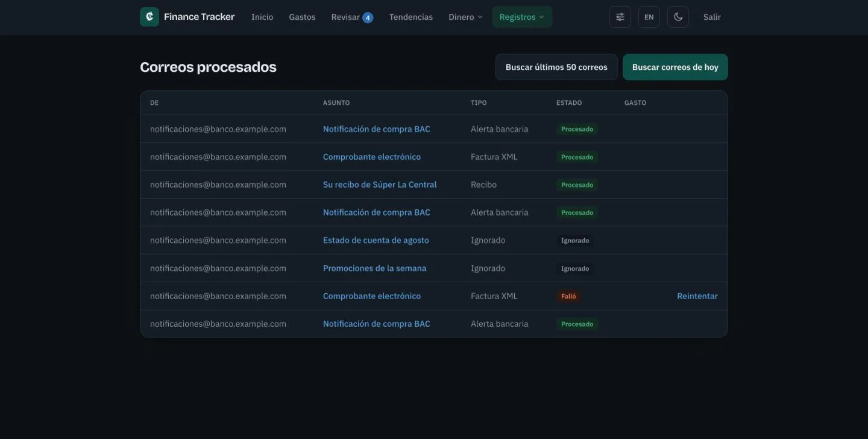Click Buscar últimos 50 correos button
Screen dimensions: 868x439
tap(556, 67)
